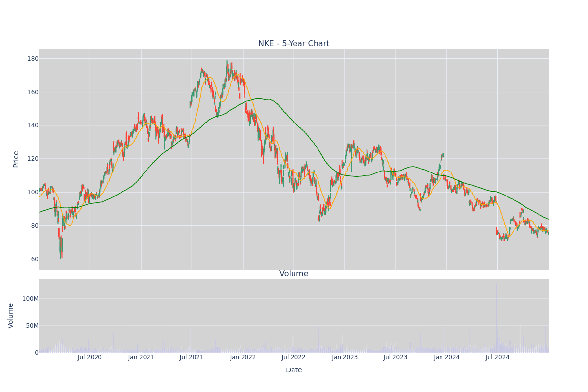Select the Jan 2022 date tick
The height and width of the screenshot is (392, 588).
[243, 357]
